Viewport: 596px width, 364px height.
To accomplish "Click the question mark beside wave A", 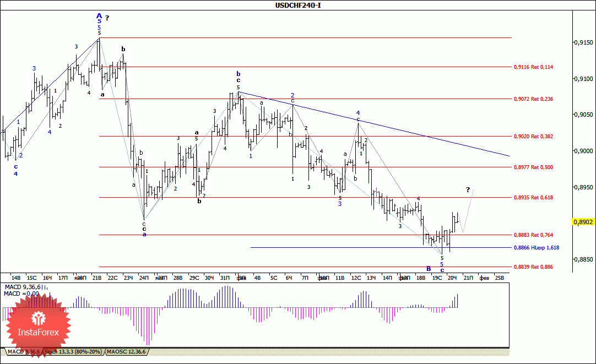I will click(107, 18).
